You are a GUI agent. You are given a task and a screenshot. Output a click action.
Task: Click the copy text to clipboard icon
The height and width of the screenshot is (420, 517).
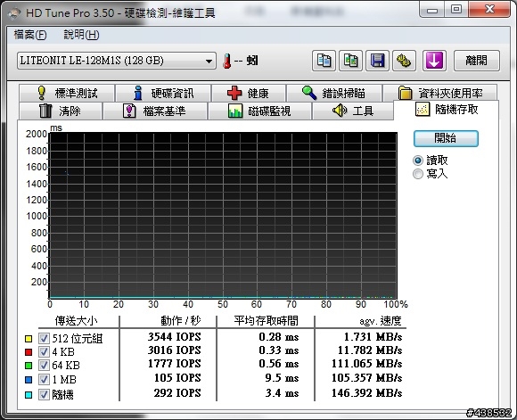coord(324,61)
